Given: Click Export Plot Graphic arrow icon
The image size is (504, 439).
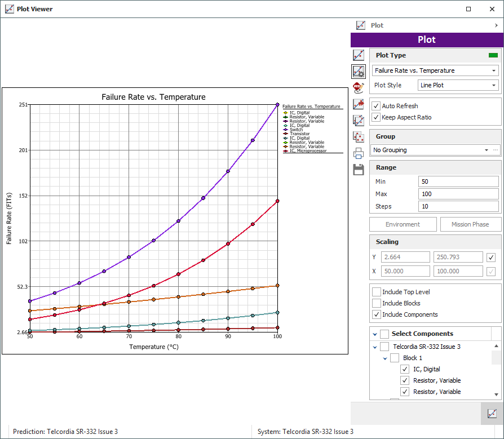Looking at the screenshot, I should tap(358, 104).
